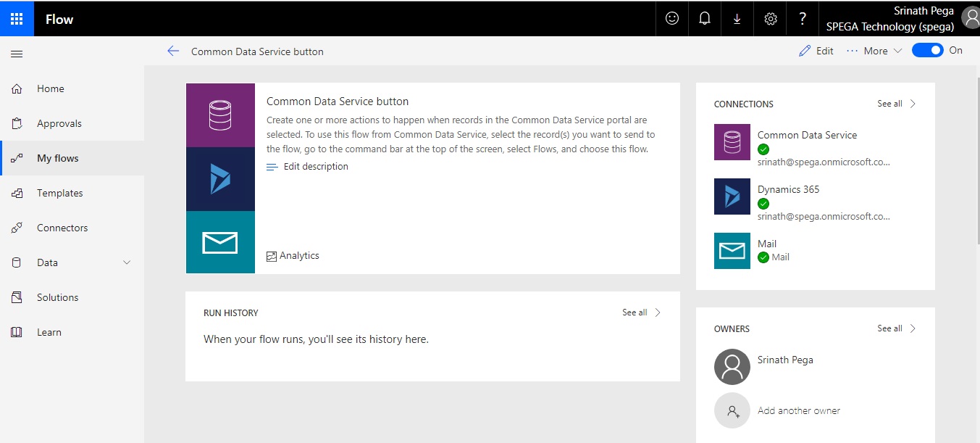Click the download arrow icon in header

[737, 19]
